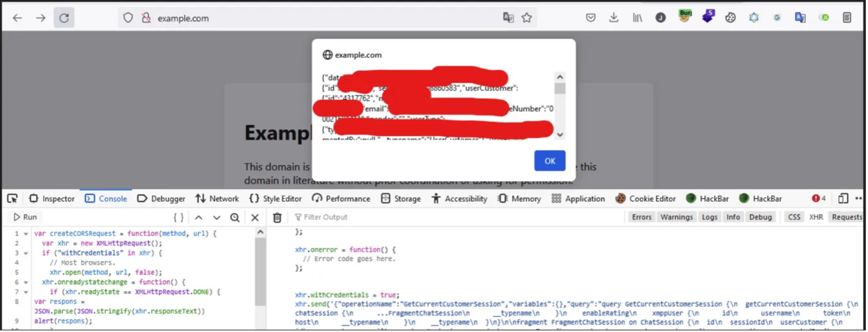This screenshot has width=868, height=332.
Task: Collapse the code fold arrow on line 3
Action: tap(26, 254)
